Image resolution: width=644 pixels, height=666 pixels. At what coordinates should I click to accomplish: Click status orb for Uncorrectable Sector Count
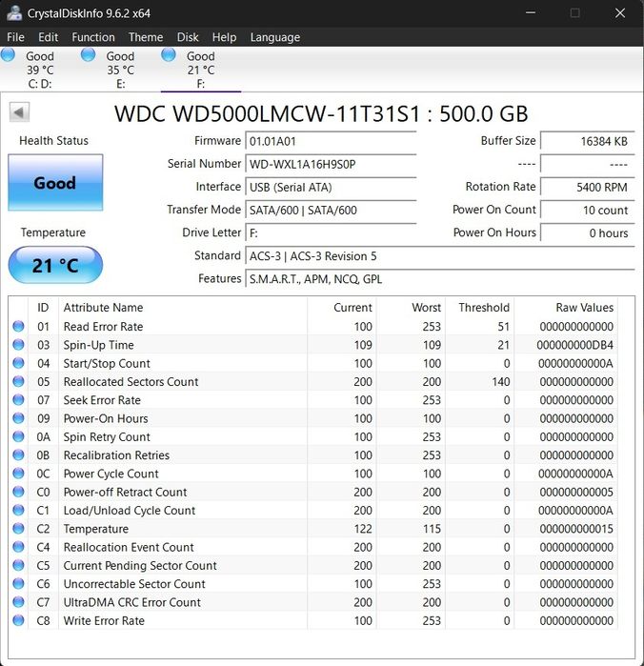(x=18, y=584)
